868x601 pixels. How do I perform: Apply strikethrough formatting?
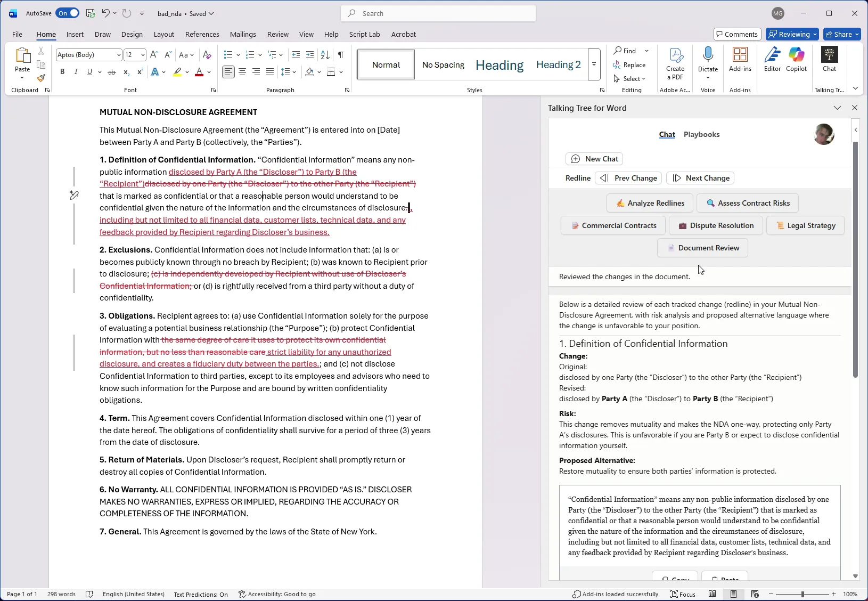click(x=112, y=72)
